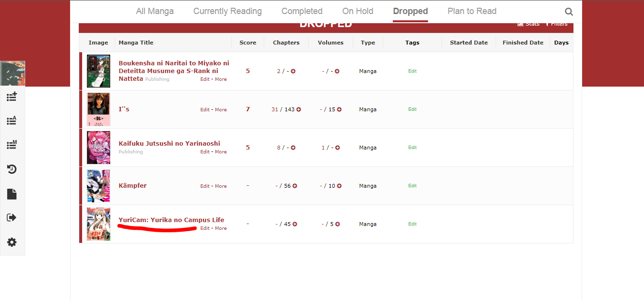Sort by the Chapters column header

point(286,43)
